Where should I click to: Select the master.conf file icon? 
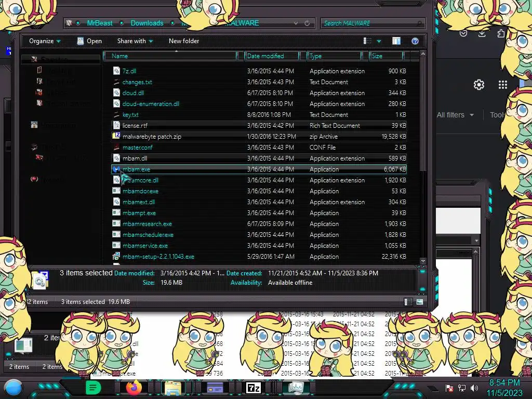[116, 147]
